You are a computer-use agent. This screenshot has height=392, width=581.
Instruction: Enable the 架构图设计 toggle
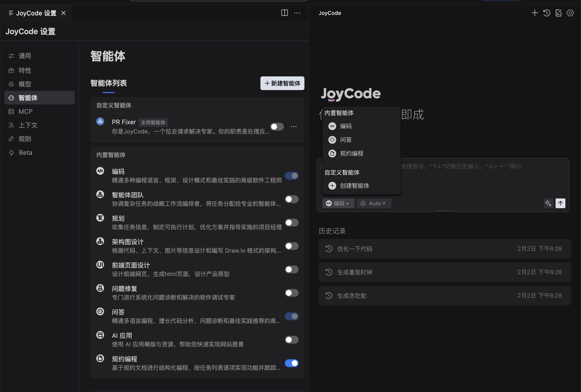(291, 246)
